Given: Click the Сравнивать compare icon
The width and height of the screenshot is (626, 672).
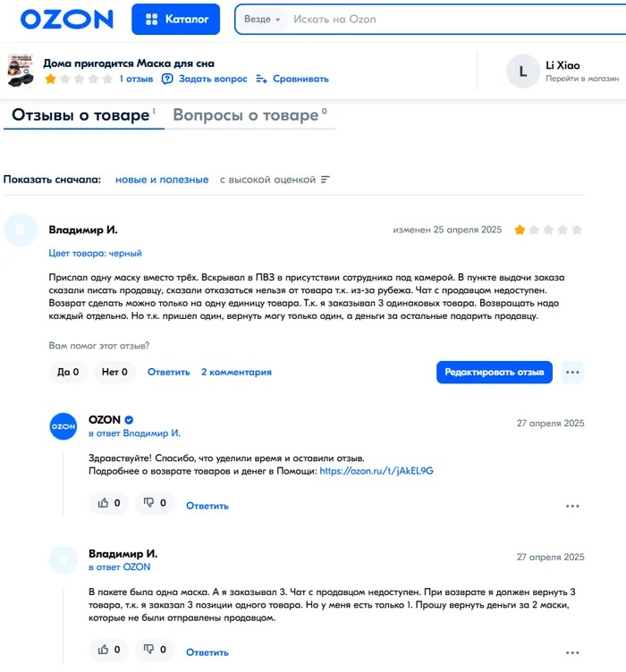Looking at the screenshot, I should coord(261,79).
